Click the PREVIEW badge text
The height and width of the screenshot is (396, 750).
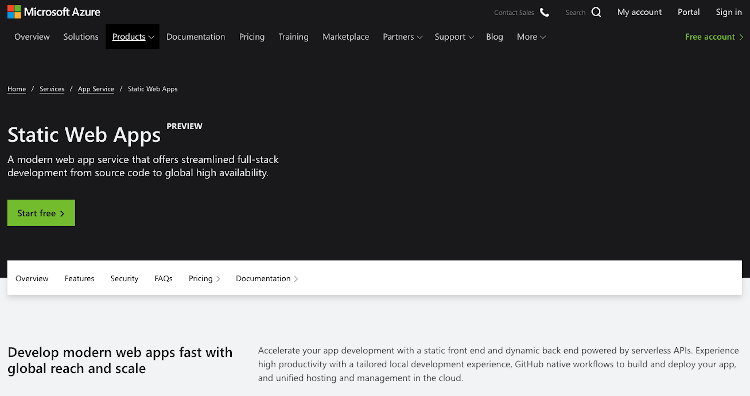(185, 126)
